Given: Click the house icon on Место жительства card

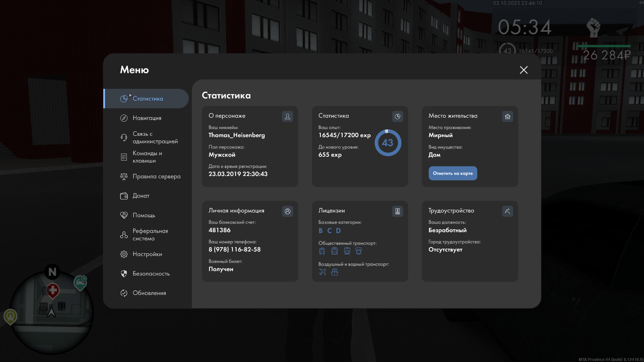Looking at the screenshot, I should pyautogui.click(x=507, y=116).
